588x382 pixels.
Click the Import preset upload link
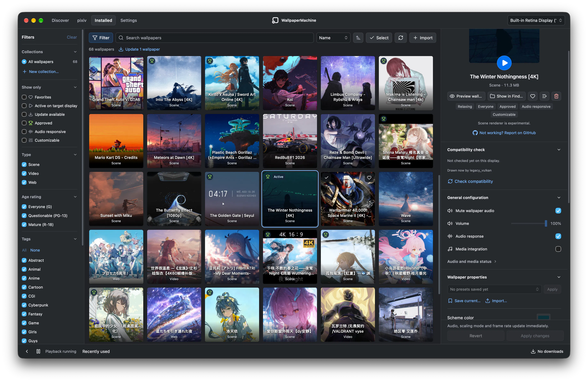pos(496,301)
